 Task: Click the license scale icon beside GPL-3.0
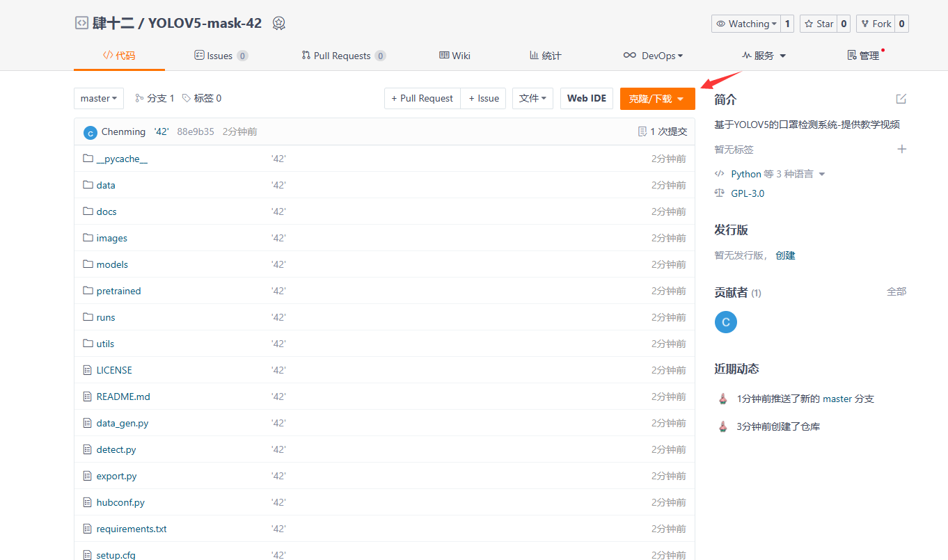click(720, 193)
